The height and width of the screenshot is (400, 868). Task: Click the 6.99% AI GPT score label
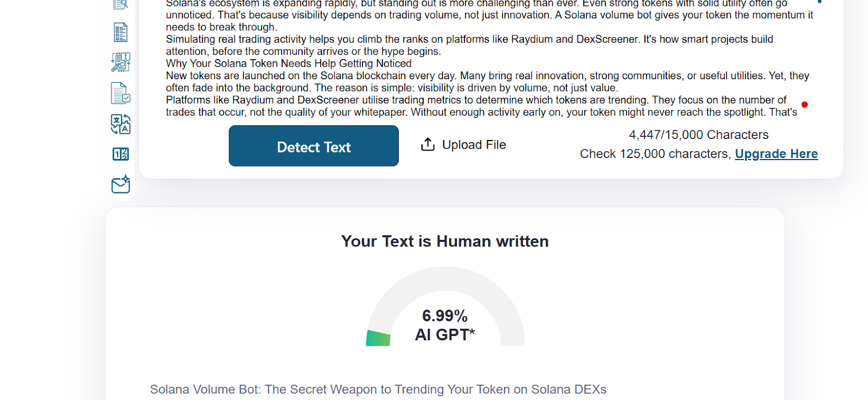pyautogui.click(x=445, y=325)
